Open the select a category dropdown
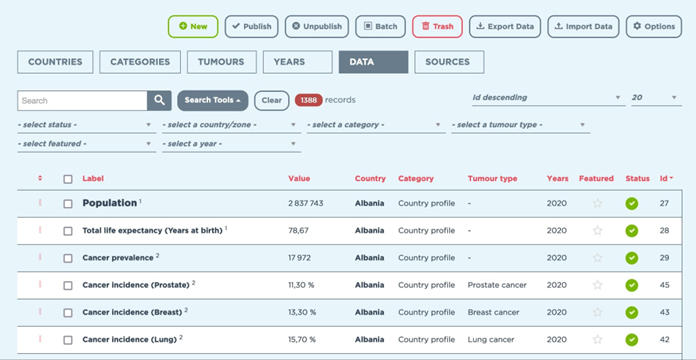This screenshot has width=696, height=360. pos(376,125)
